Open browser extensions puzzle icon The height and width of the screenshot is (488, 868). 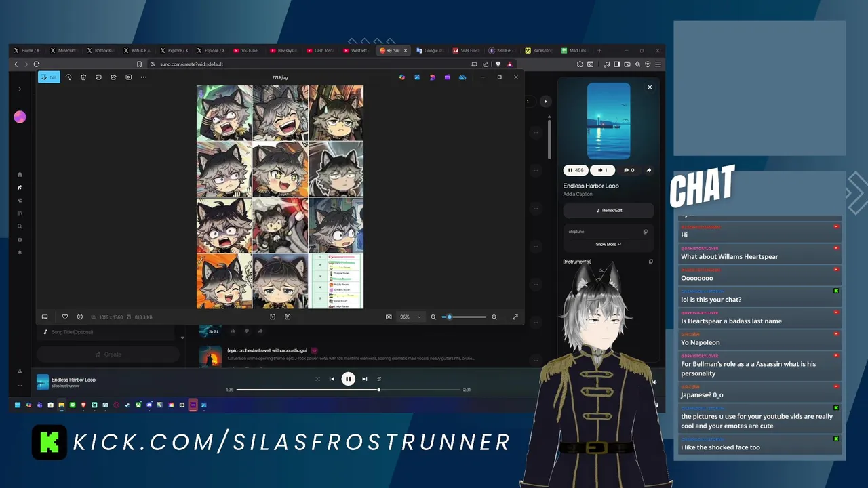click(580, 64)
